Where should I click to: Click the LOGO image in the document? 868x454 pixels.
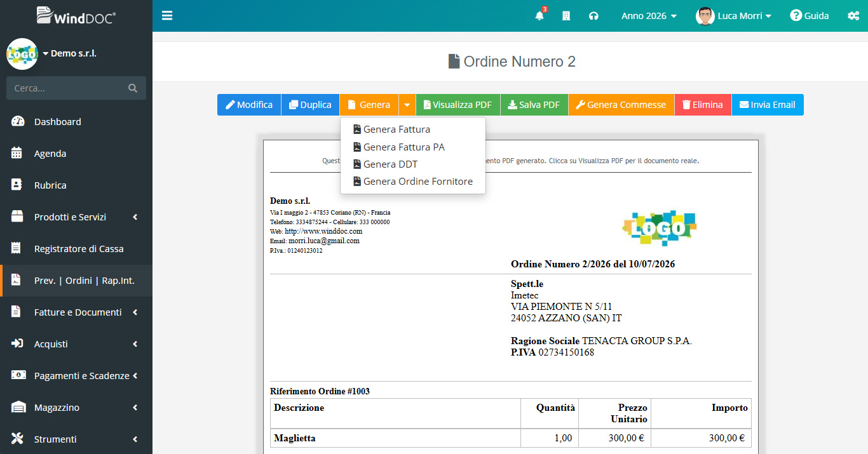[x=660, y=228]
